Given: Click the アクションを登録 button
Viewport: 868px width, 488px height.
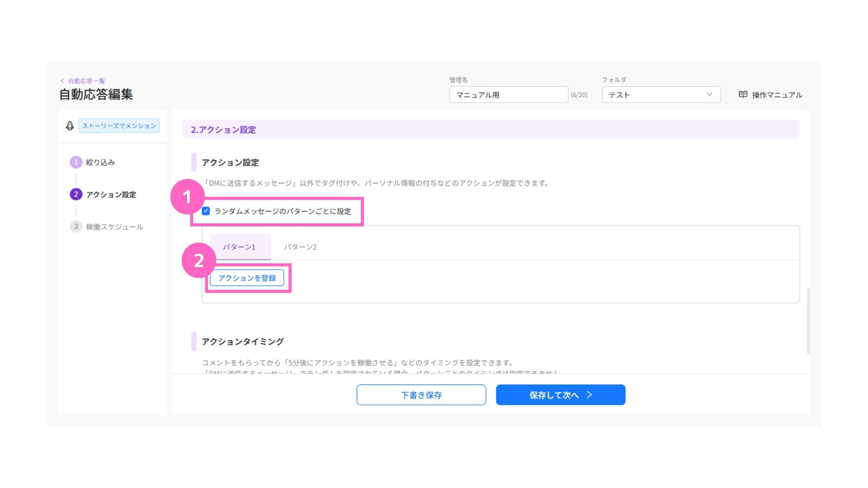Looking at the screenshot, I should click(247, 278).
